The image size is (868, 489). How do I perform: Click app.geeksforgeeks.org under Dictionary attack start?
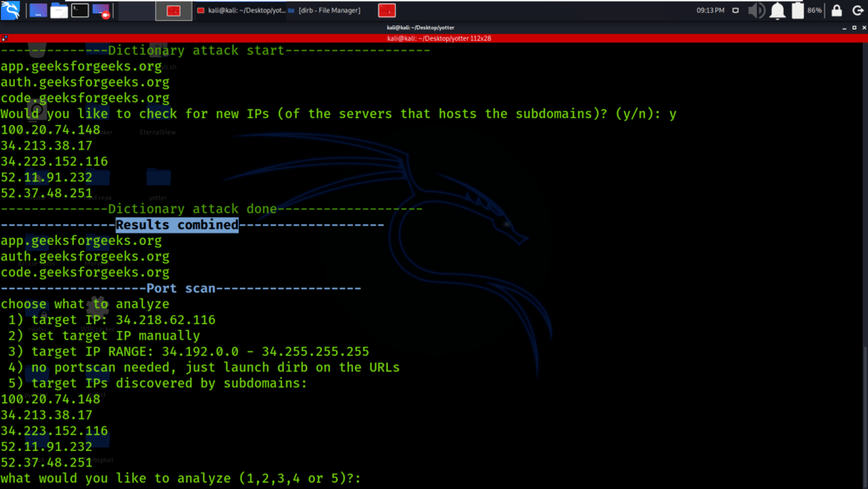pyautogui.click(x=81, y=67)
